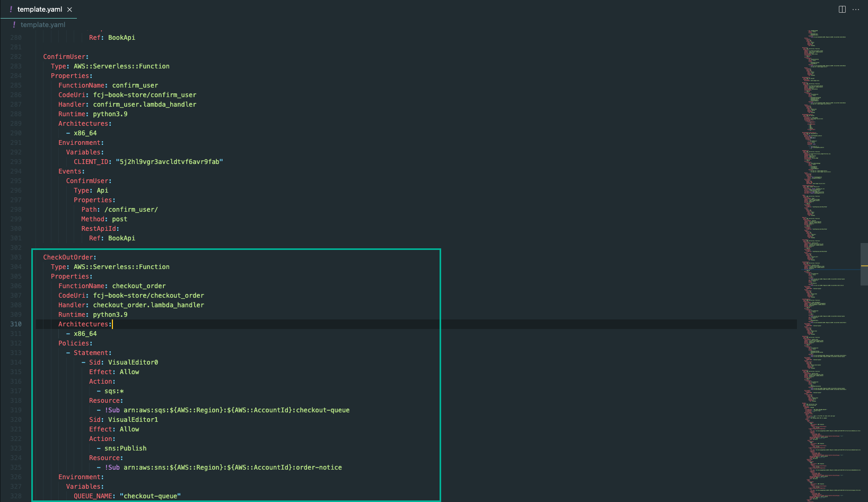Click 'Type: Api' line
This screenshot has width=868, height=502.
coord(91,191)
